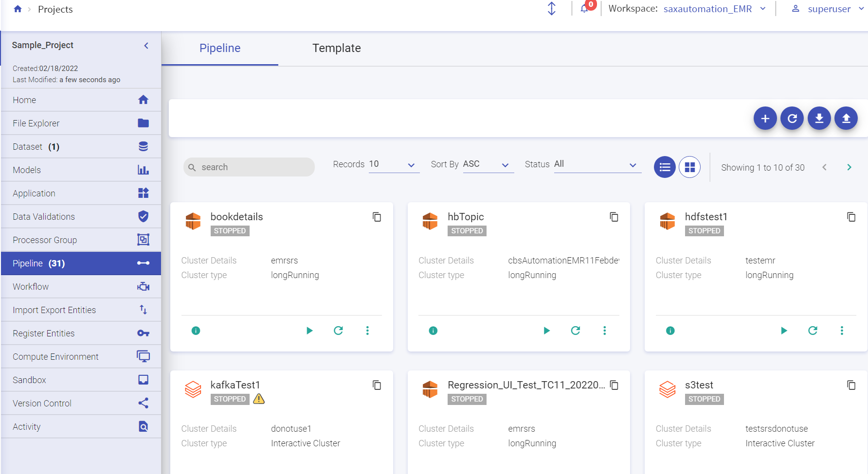The height and width of the screenshot is (474, 868).
Task: Open Import Export Entities in sidebar
Action: 81,310
